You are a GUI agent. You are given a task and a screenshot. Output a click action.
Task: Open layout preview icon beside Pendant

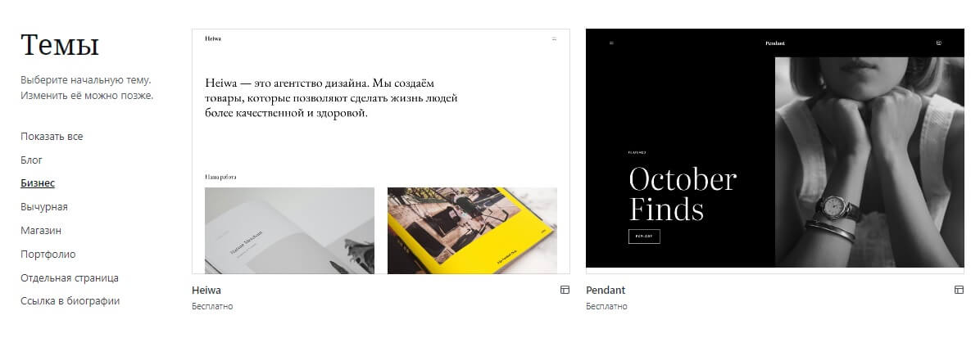[959, 290]
